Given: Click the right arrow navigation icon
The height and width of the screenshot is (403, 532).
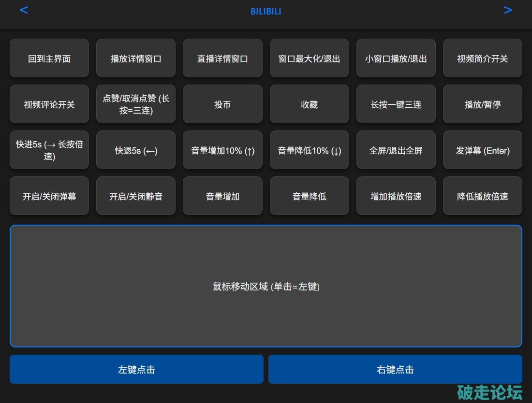Looking at the screenshot, I should coord(507,10).
